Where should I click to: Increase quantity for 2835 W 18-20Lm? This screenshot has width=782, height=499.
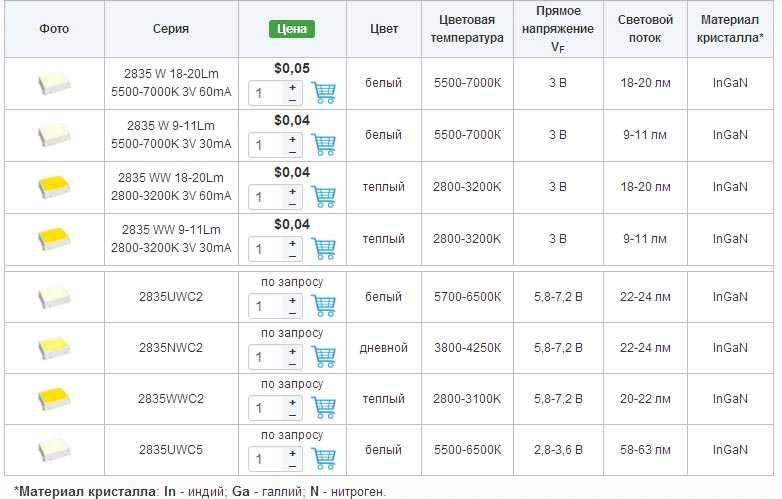pyautogui.click(x=293, y=87)
